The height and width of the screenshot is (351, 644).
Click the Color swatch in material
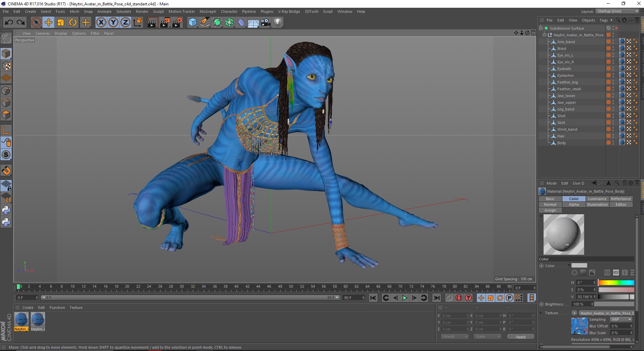[579, 265]
